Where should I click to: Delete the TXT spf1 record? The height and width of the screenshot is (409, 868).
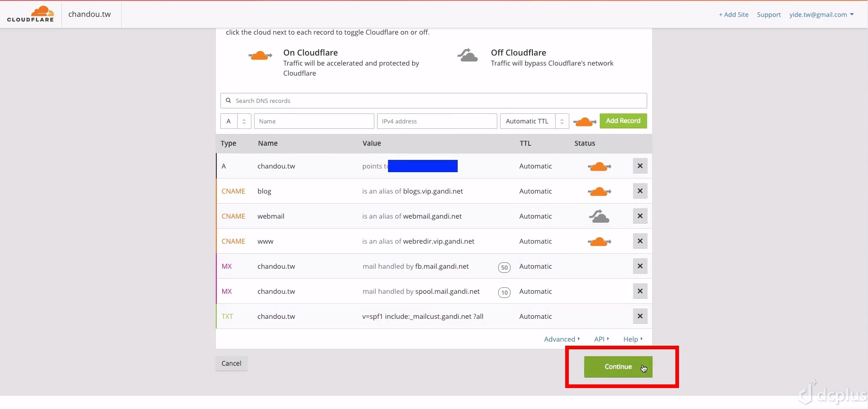pyautogui.click(x=640, y=317)
